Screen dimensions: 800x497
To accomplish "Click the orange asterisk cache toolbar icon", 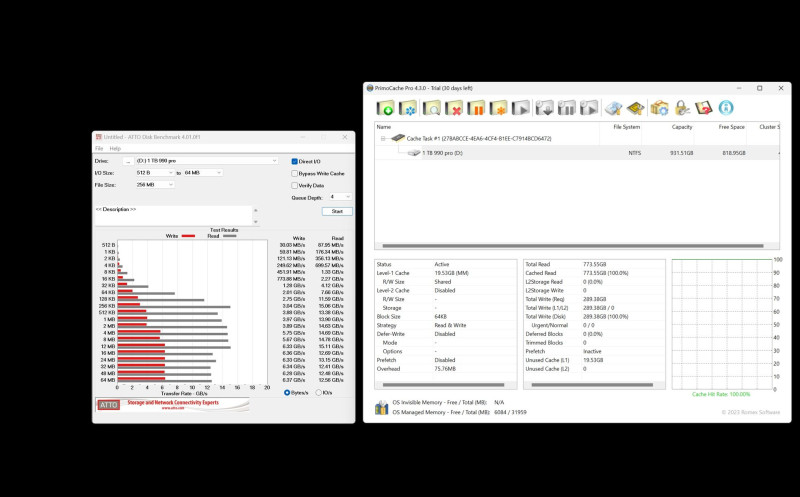I will (x=498, y=108).
